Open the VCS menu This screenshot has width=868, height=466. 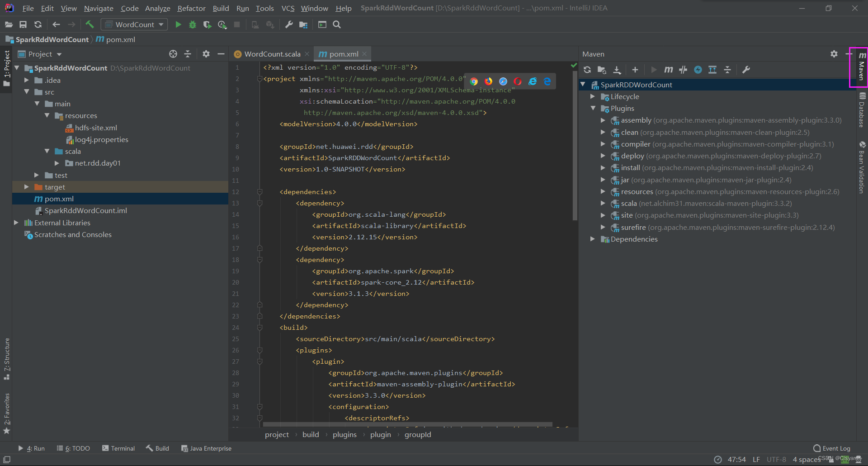(x=288, y=8)
